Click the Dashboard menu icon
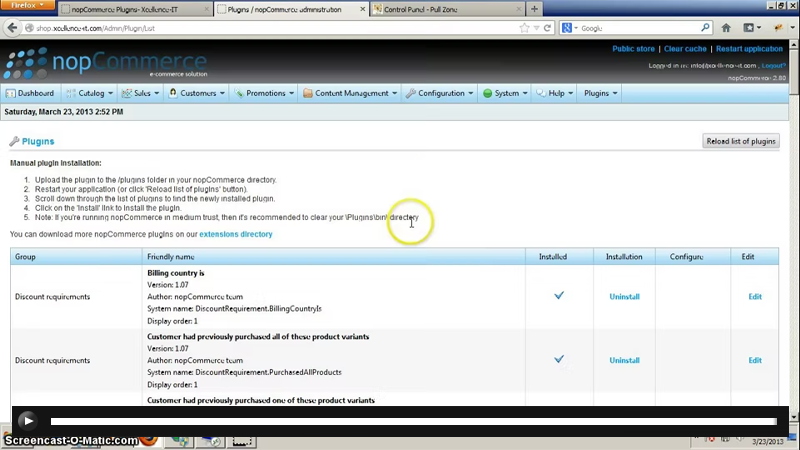 point(10,93)
